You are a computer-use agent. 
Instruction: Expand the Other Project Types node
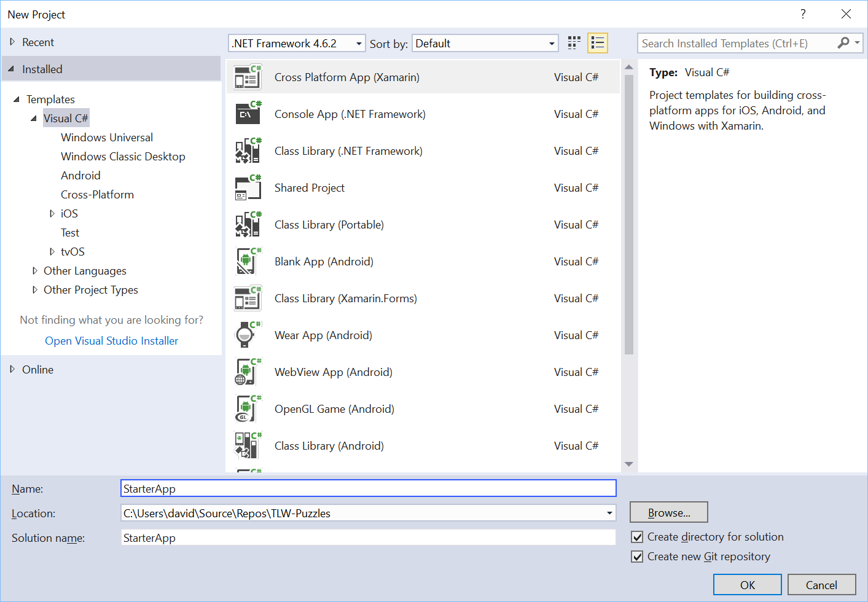click(x=35, y=290)
